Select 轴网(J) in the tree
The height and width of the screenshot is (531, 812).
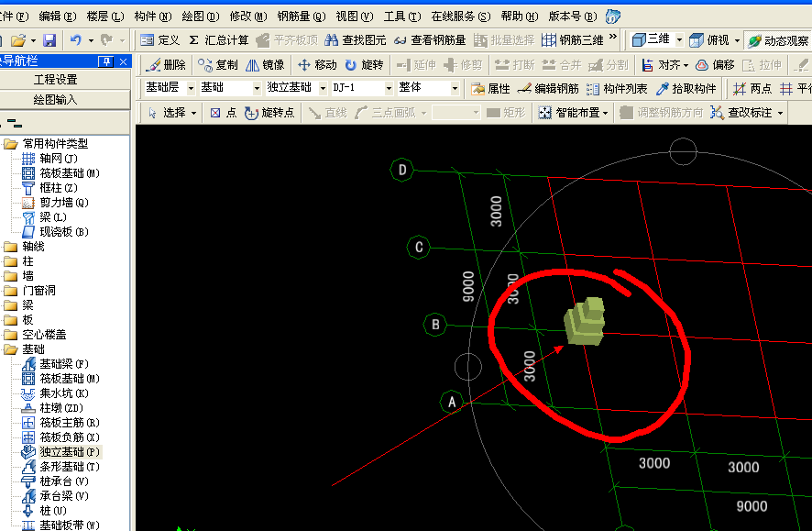[x=49, y=159]
